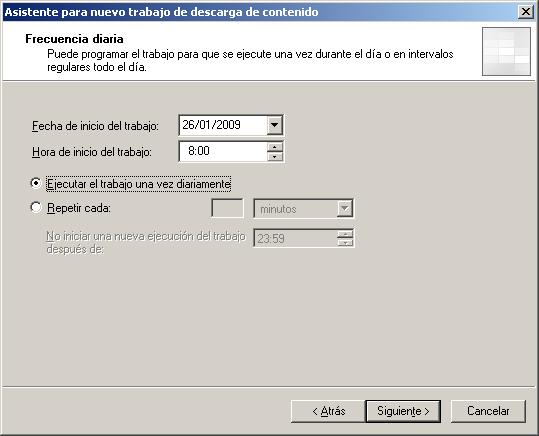Close the wizard window with X
The image size is (539, 436).
[526, 12]
